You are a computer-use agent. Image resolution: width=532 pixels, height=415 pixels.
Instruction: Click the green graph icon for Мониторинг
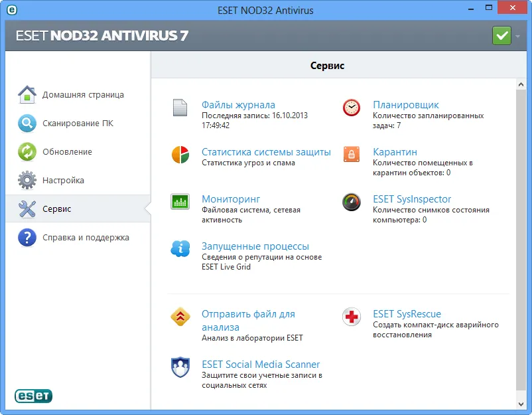tap(180, 202)
